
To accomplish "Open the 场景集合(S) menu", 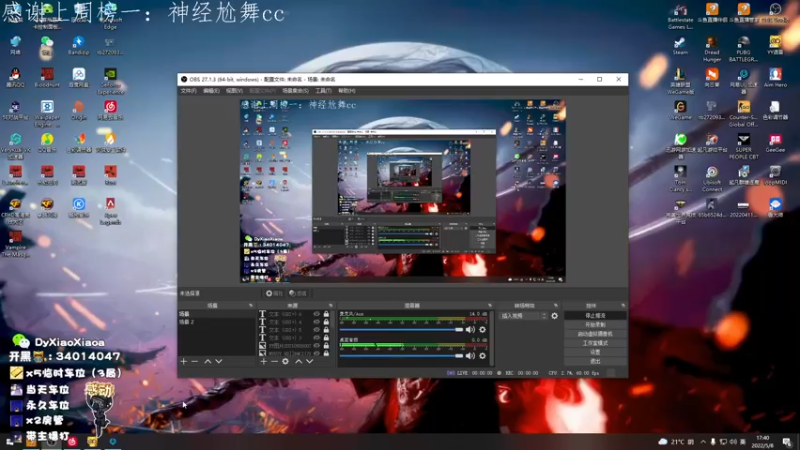I will point(295,91).
